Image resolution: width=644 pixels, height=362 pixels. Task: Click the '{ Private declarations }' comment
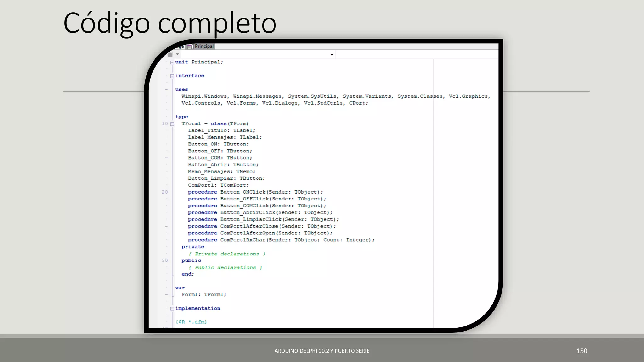227,254
